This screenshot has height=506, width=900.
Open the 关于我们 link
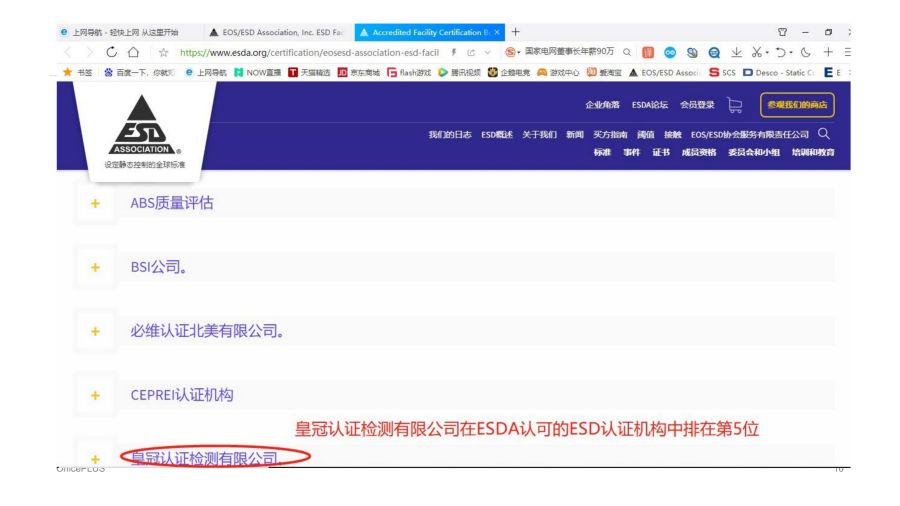pos(539,134)
